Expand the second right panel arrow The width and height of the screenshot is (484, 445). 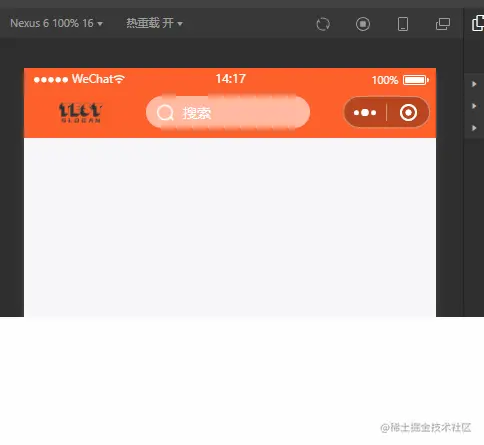[474, 106]
